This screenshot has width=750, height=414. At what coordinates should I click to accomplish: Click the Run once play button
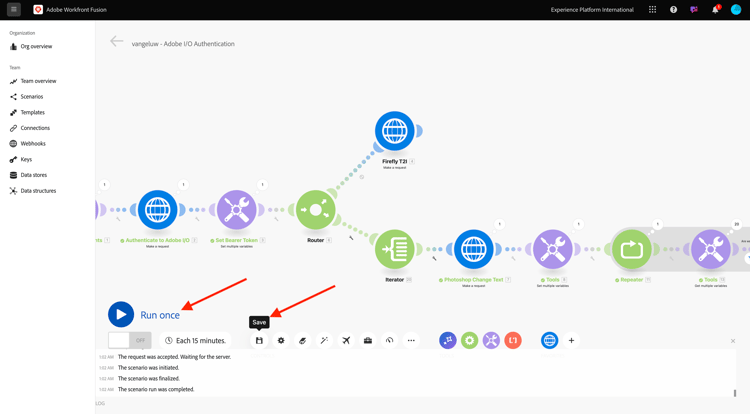tap(121, 315)
